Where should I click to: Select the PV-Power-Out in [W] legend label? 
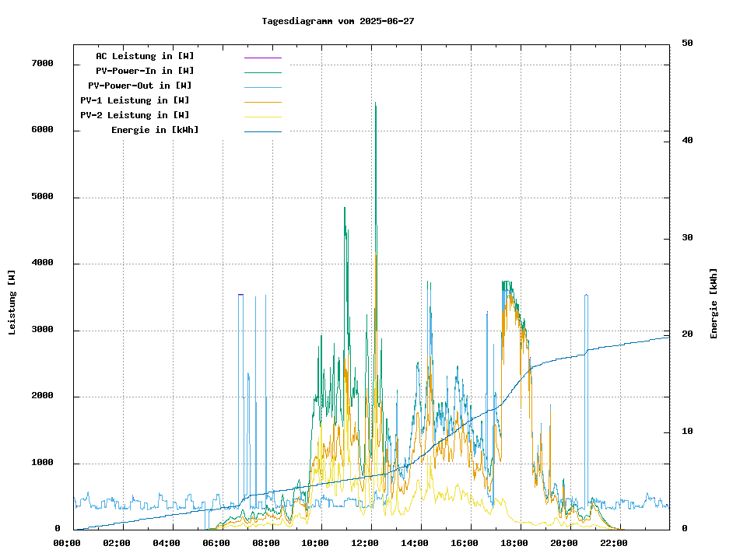[x=140, y=86]
